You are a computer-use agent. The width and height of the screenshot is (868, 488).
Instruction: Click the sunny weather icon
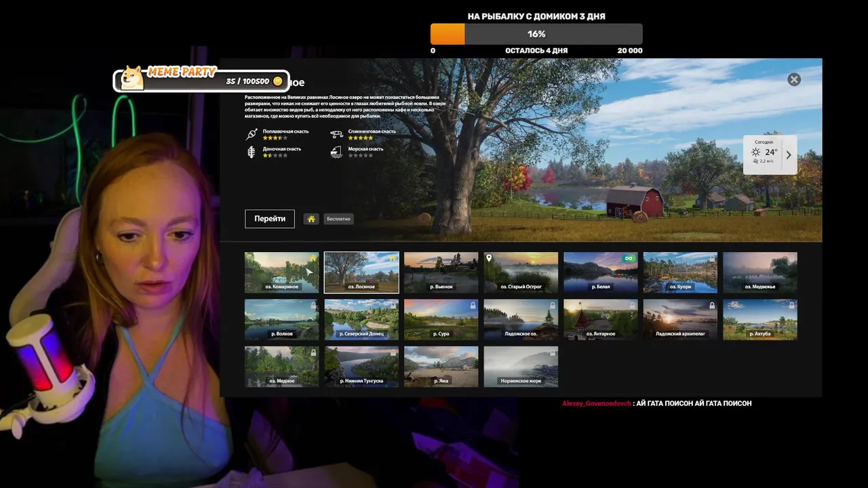(755, 152)
